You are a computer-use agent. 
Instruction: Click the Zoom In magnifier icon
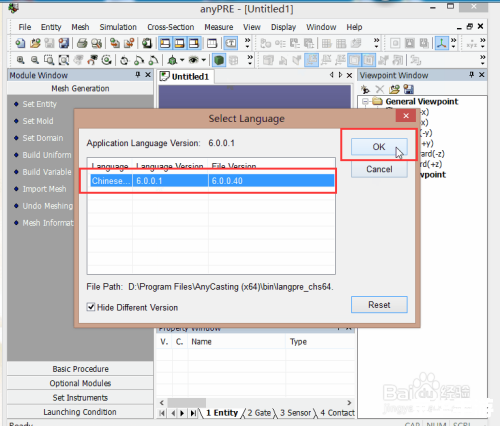pyautogui.click(x=20, y=60)
